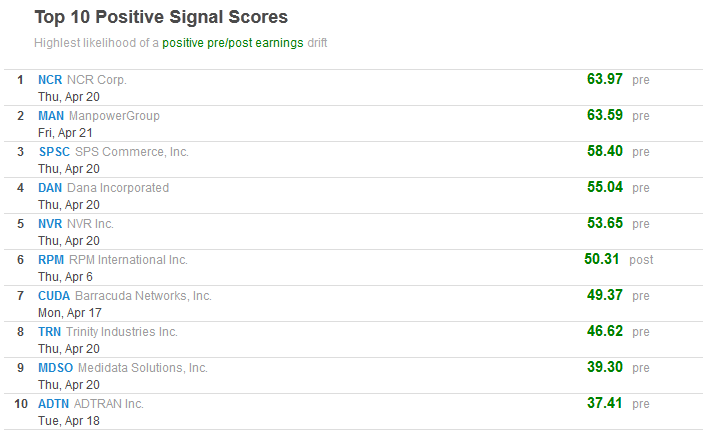Click the MAN ticker symbol
Viewport: 703px width, 439px height.
[x=51, y=116]
